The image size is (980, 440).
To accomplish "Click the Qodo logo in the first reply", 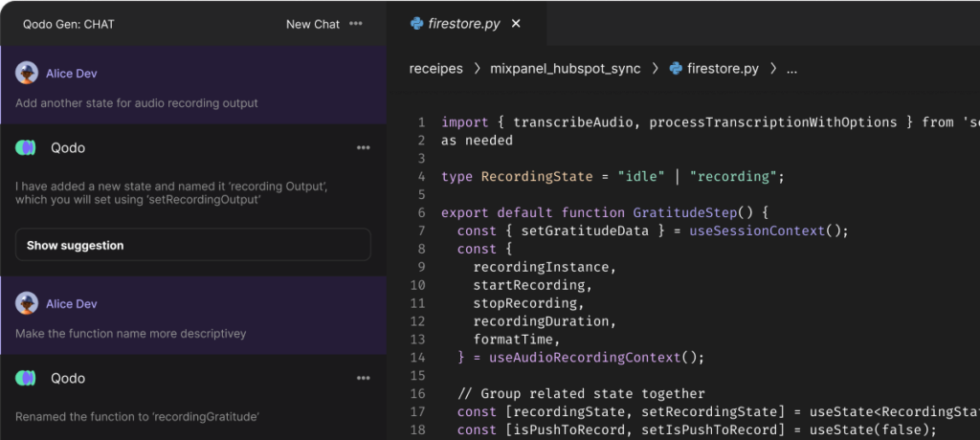I will coord(26,148).
